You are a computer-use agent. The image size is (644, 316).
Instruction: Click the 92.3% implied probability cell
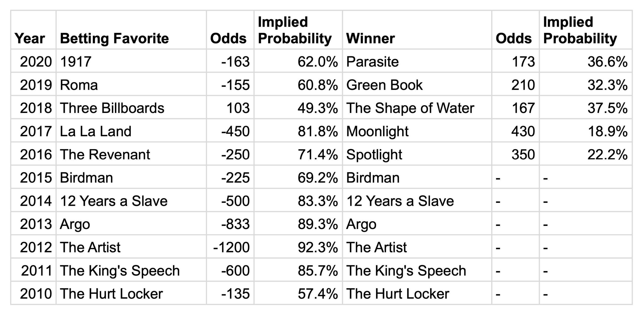[x=317, y=247]
